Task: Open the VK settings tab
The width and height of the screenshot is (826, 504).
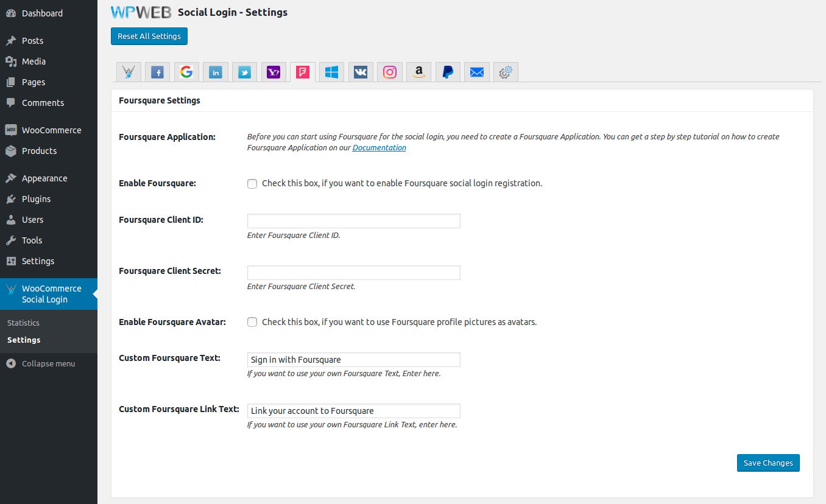Action: pos(361,72)
